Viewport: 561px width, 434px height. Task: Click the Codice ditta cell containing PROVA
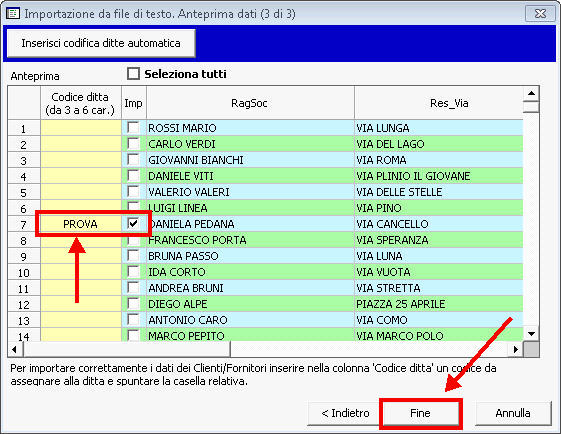pos(81,224)
